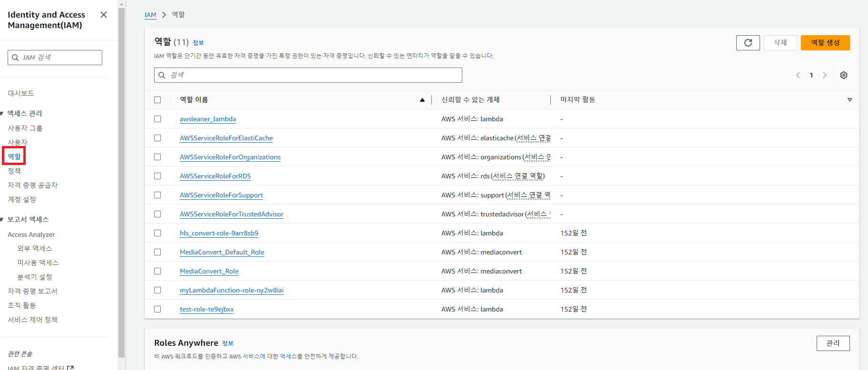868x370 pixels.
Task: Open the MediaConvert_Role link
Action: click(x=209, y=271)
